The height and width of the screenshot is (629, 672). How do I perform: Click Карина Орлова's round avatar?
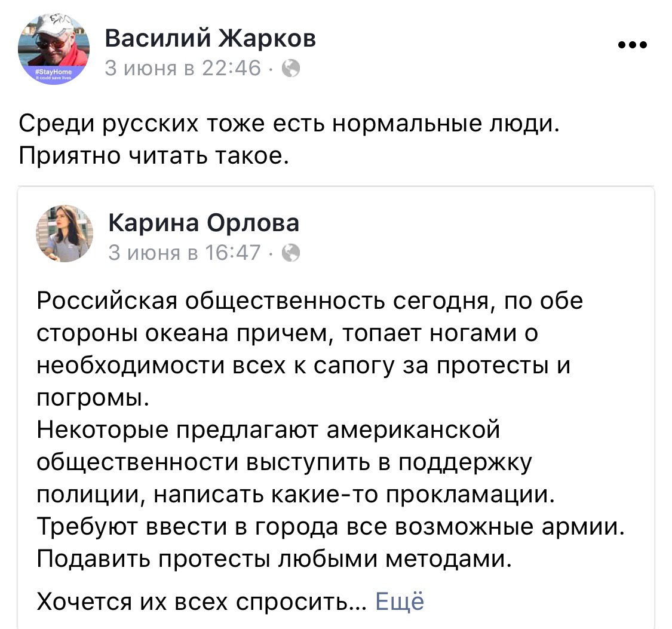tap(65, 234)
